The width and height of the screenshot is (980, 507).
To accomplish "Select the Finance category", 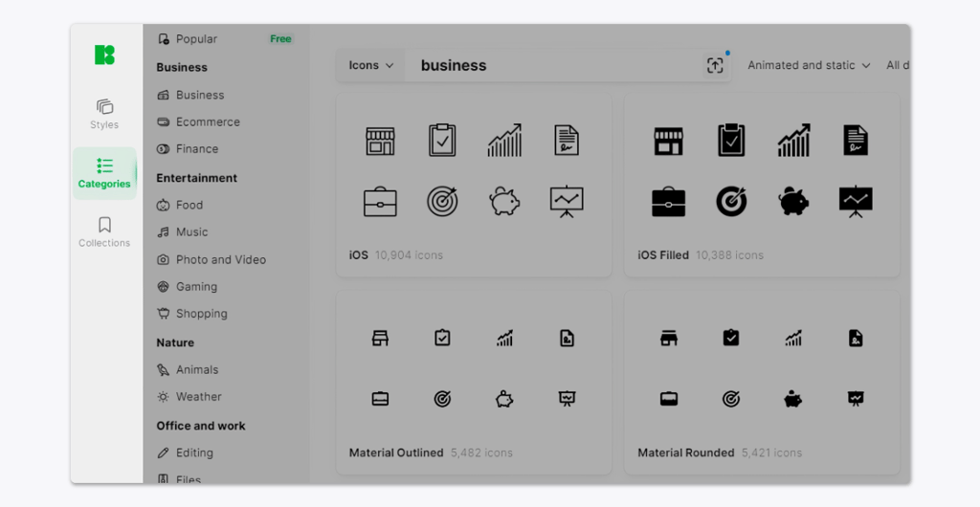I will 188,148.
